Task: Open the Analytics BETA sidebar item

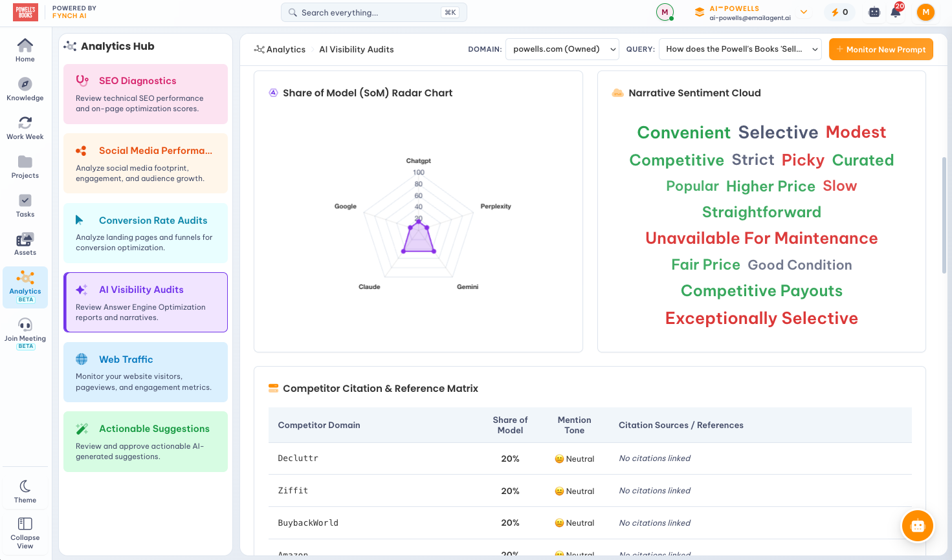Action: 25,287
